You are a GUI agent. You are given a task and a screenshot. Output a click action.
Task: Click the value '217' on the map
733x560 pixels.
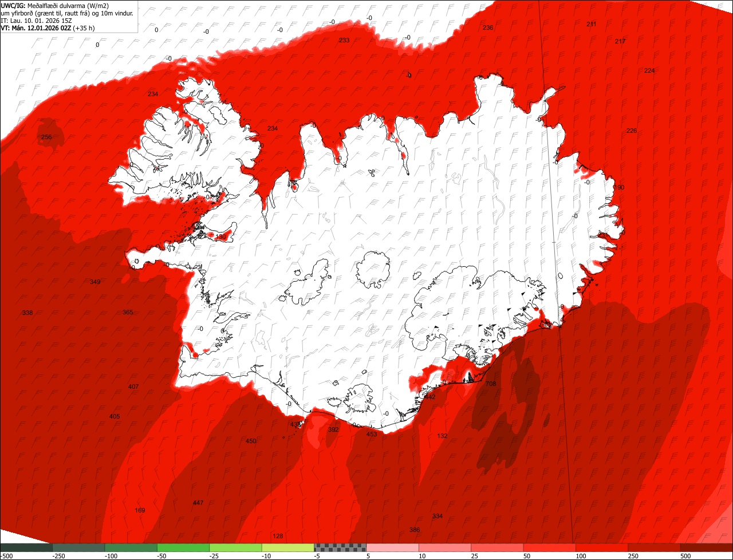tap(620, 41)
